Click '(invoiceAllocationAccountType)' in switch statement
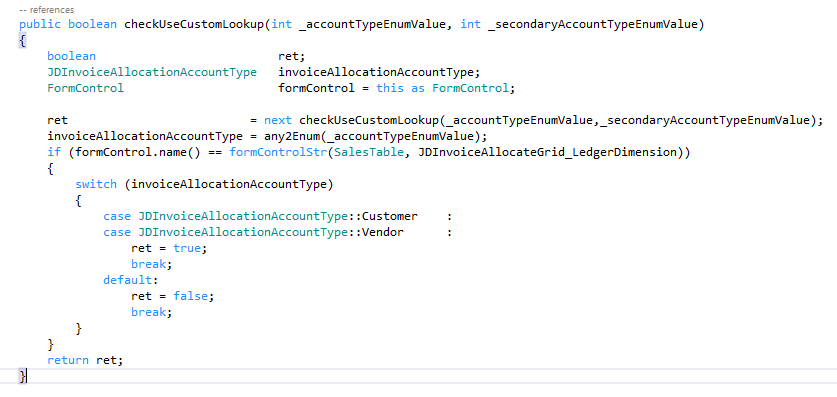This screenshot has width=837, height=397. coord(229,185)
